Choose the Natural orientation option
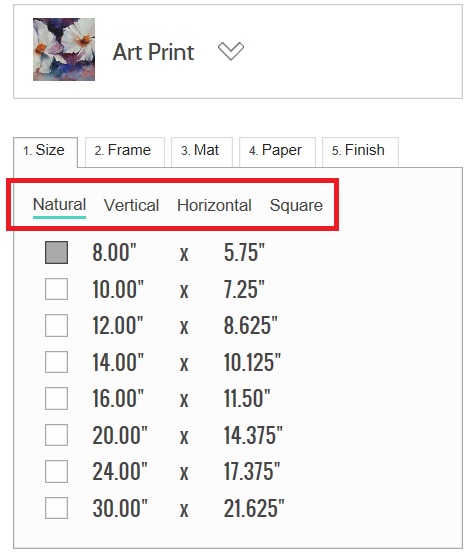 pos(59,205)
